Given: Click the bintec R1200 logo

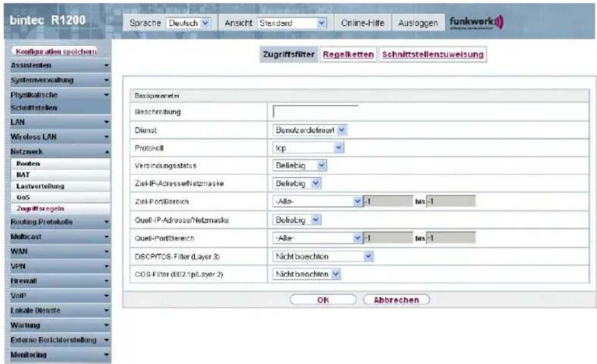Looking at the screenshot, I should pyautogui.click(x=48, y=20).
